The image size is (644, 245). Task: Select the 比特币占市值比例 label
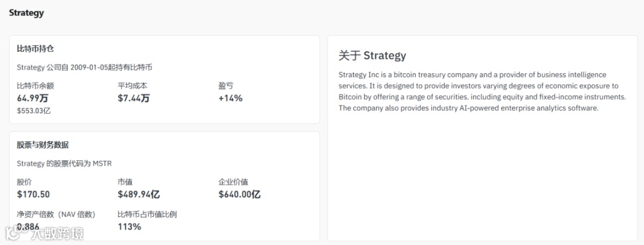(x=147, y=214)
